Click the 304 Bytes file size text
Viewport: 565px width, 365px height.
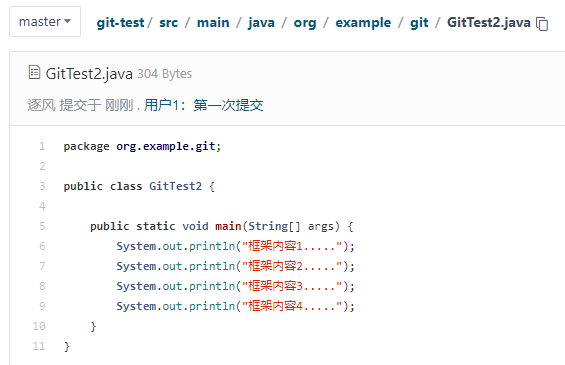point(165,74)
